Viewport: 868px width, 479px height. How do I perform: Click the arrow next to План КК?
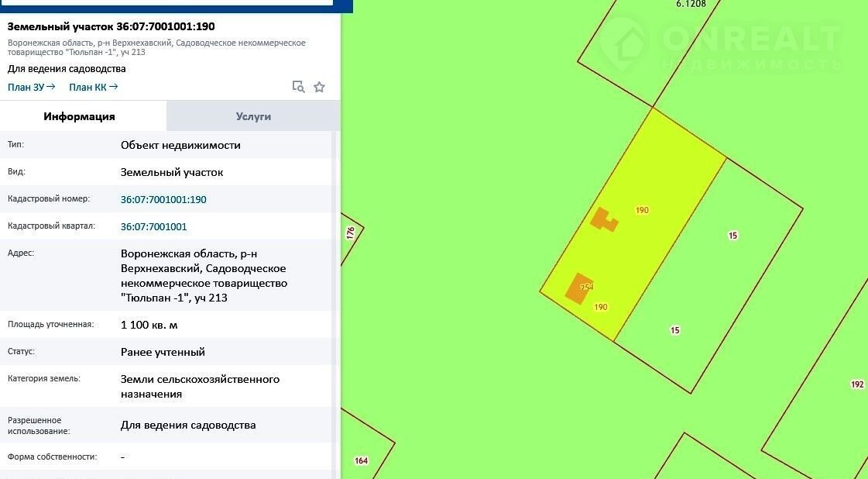coord(114,87)
